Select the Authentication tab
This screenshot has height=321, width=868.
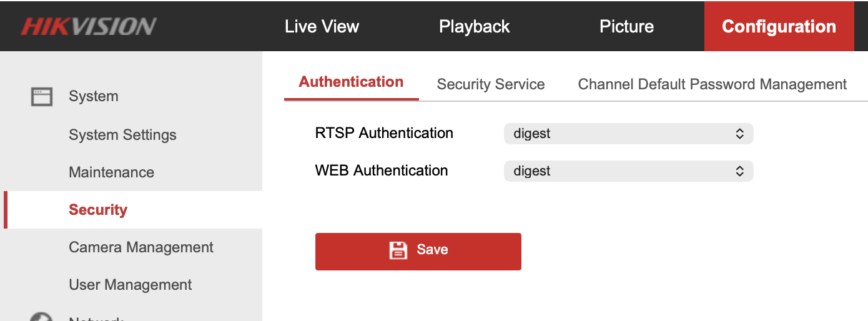(x=351, y=82)
